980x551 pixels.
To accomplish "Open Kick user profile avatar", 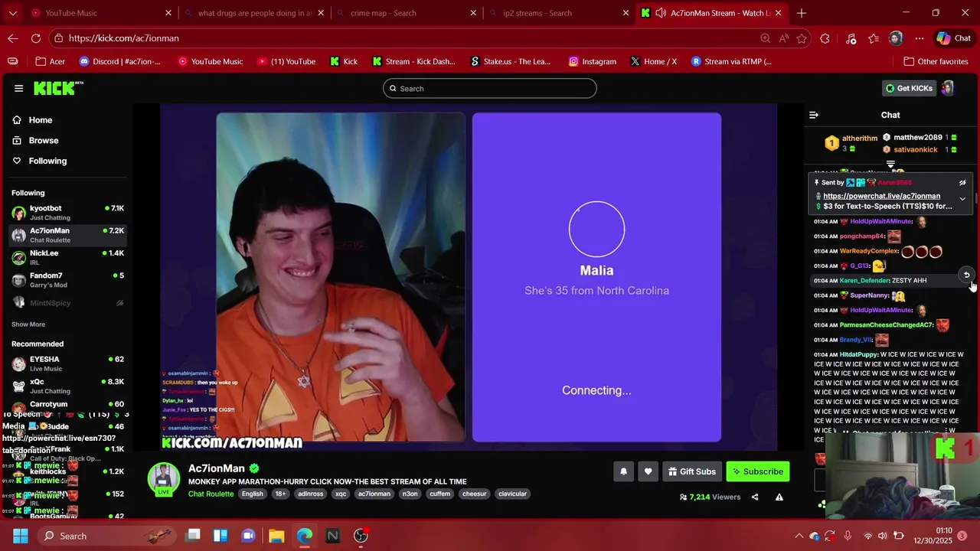I will point(948,88).
